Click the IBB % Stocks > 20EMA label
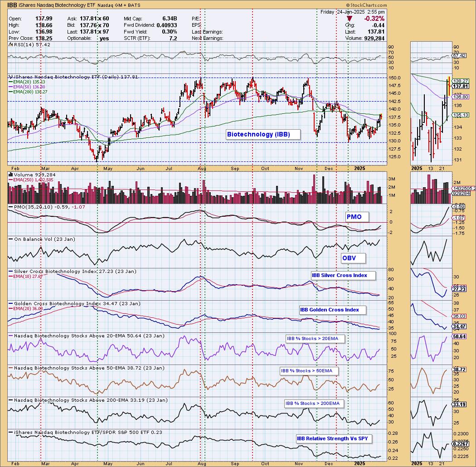Viewport: 476px width, 467px height. point(315,338)
